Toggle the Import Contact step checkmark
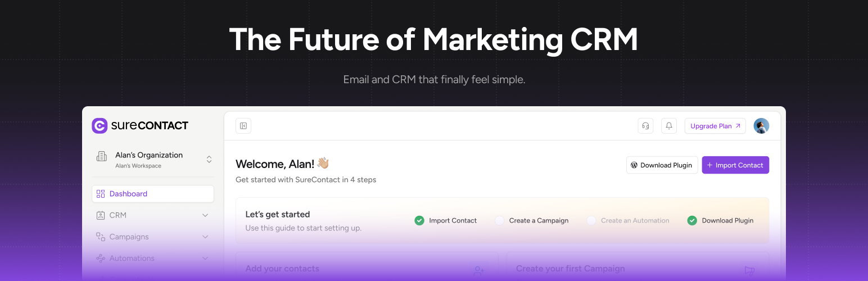Image resolution: width=868 pixels, height=281 pixels. click(x=419, y=220)
